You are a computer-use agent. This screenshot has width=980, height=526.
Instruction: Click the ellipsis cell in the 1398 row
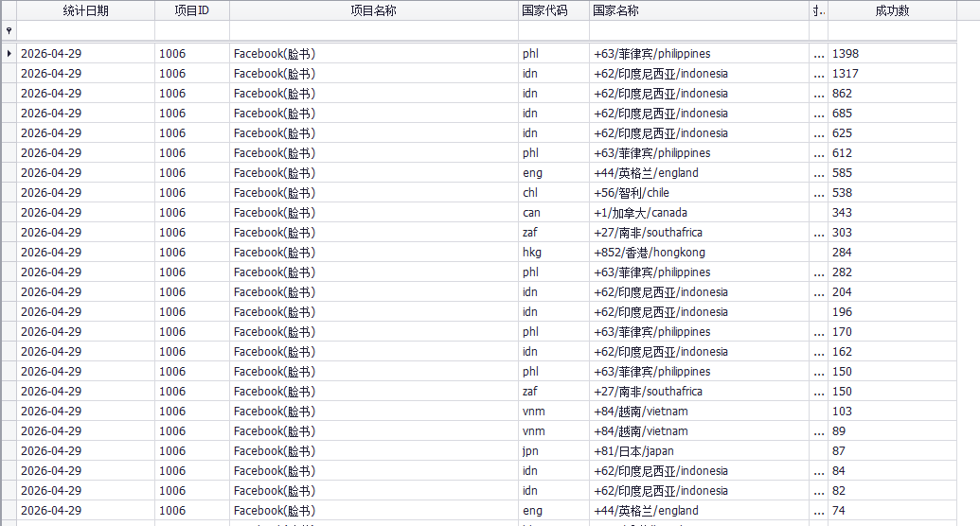(x=819, y=54)
